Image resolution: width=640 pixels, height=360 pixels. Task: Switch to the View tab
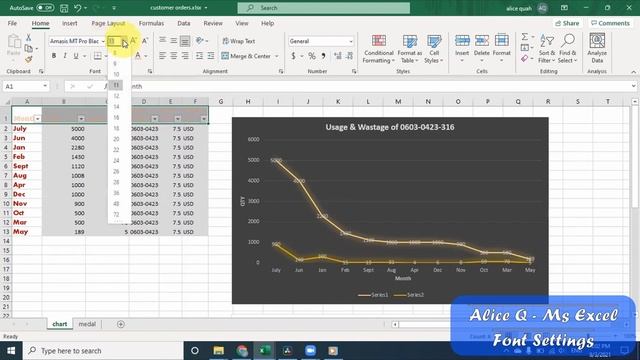click(242, 23)
